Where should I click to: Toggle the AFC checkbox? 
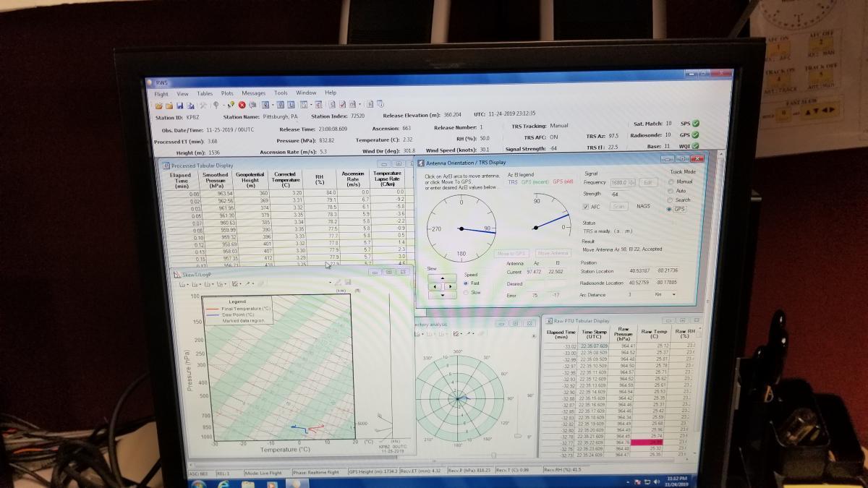pyautogui.click(x=586, y=207)
